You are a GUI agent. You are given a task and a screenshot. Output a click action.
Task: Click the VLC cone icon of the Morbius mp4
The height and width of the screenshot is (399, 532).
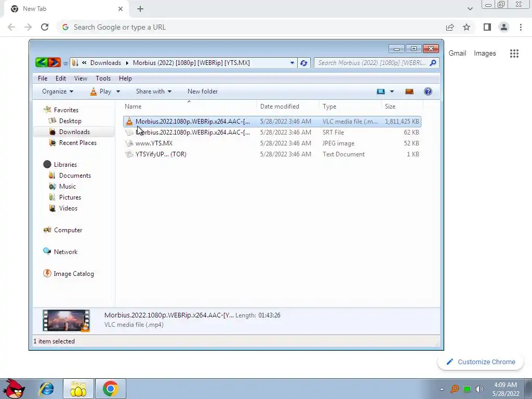coord(129,121)
